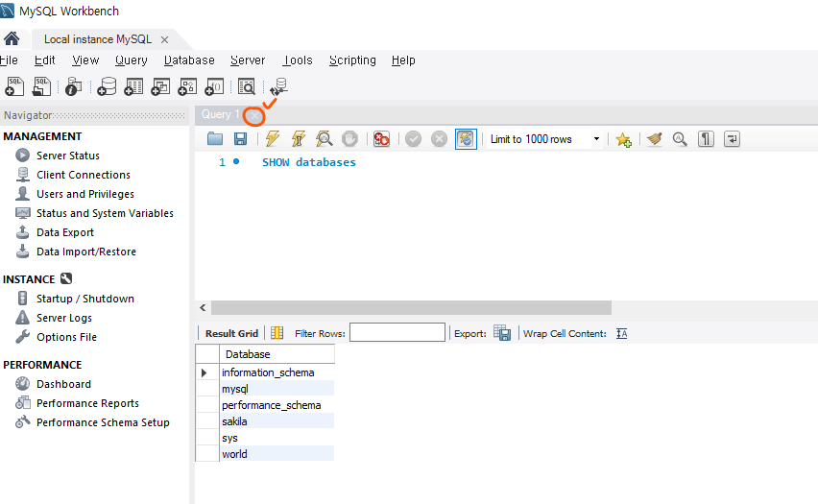Open the Server menu
Image resolution: width=818 pixels, height=504 pixels.
tap(248, 60)
